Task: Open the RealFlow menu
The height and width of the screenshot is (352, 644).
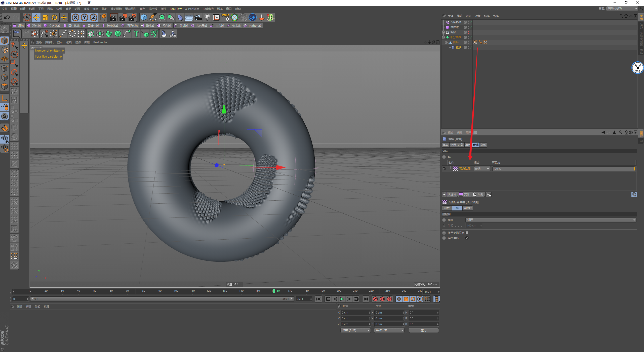Action: tap(176, 9)
